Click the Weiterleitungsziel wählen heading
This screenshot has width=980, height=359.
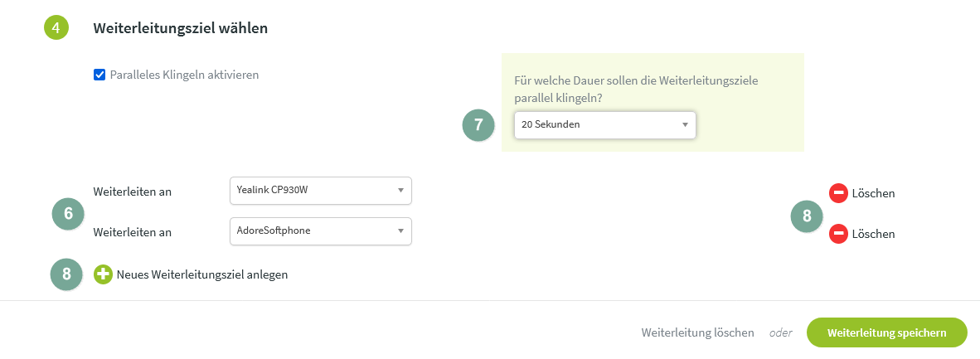point(180,28)
